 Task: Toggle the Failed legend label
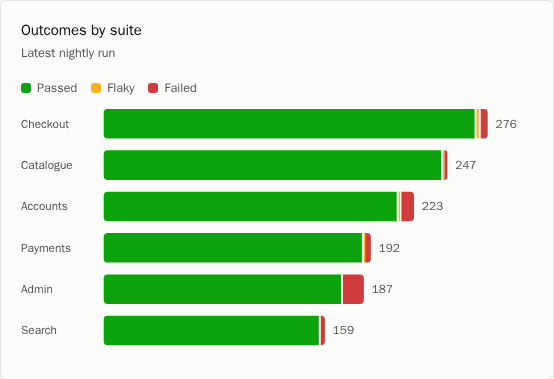click(x=180, y=88)
